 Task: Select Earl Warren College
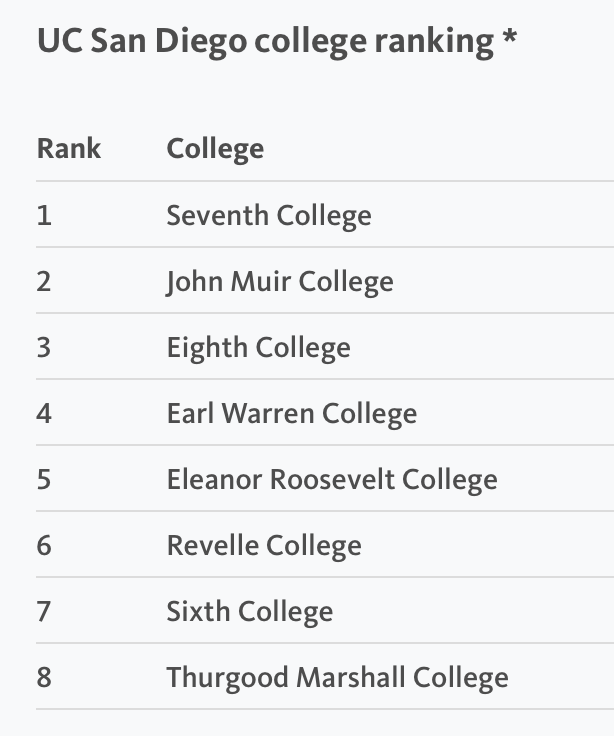[292, 414]
